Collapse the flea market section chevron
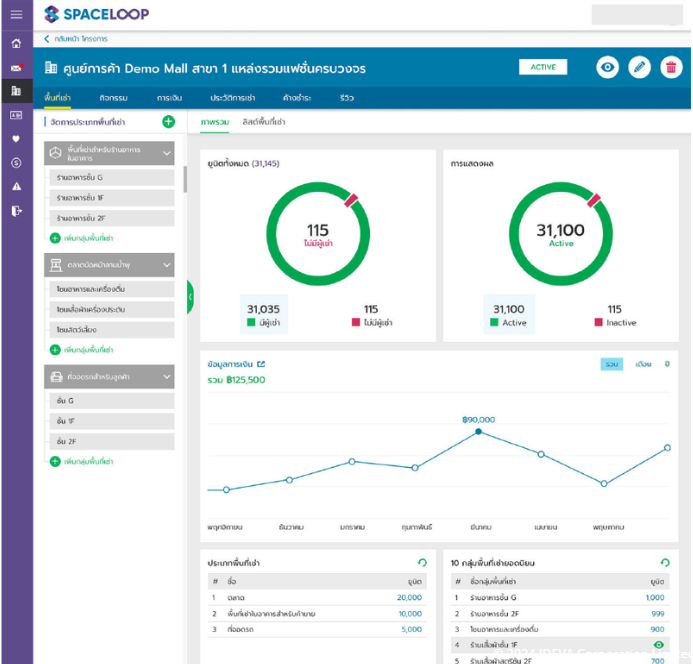Viewport: 693px width, 664px height. [x=167, y=265]
